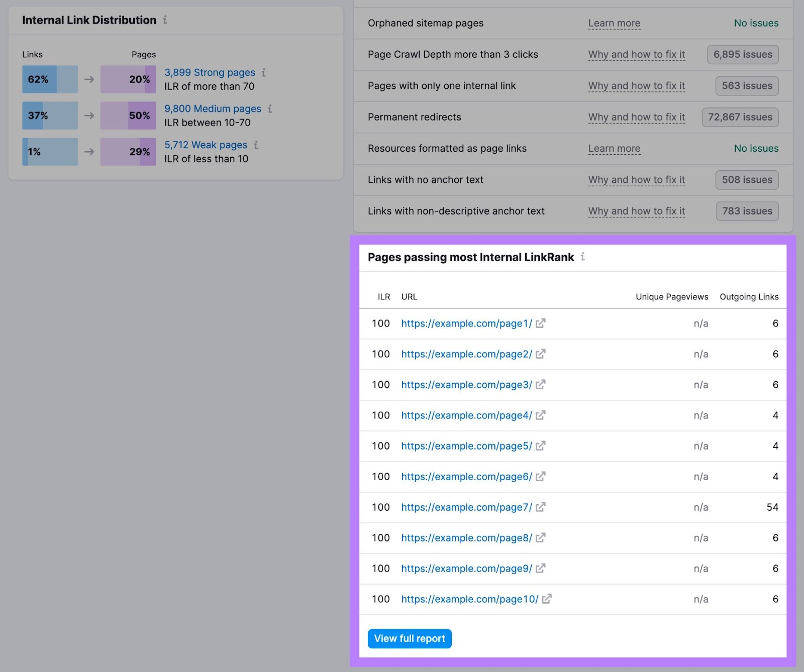
Task: Open the 563 issues for one internal link pages
Action: [x=746, y=86]
